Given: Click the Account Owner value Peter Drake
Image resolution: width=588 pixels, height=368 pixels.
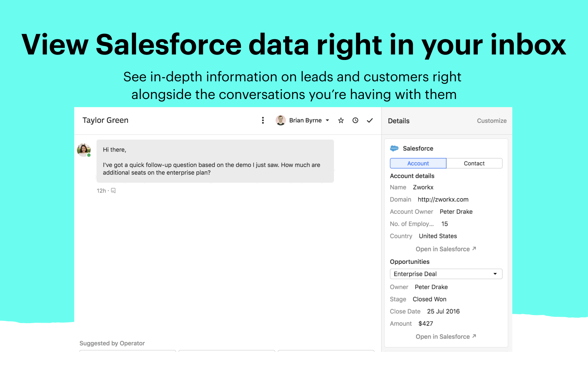Looking at the screenshot, I should tap(456, 212).
